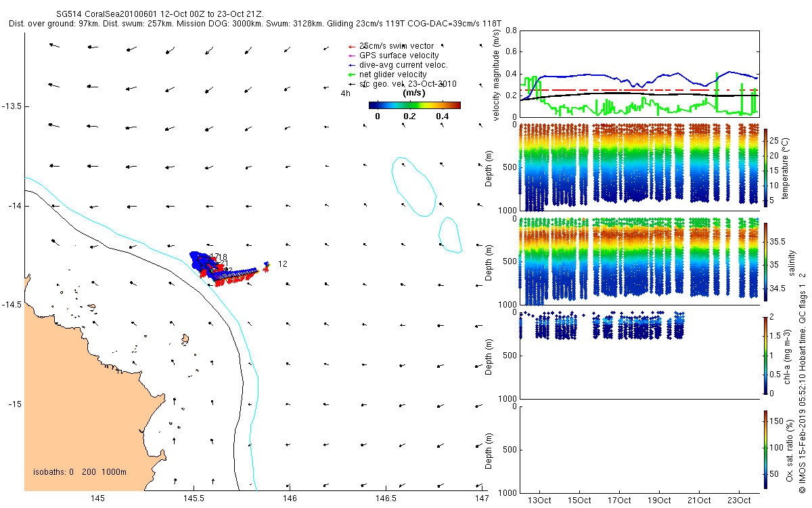Click the '13Oct' date tick

tap(540, 501)
